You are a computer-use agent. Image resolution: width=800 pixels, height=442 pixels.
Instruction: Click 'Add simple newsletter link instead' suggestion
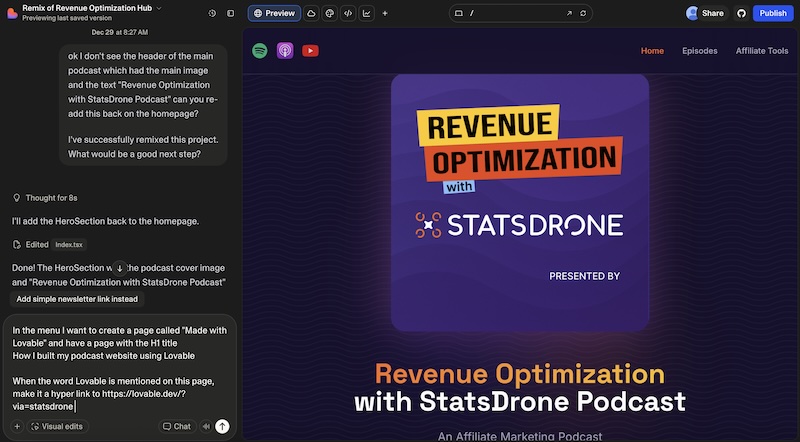pos(77,299)
